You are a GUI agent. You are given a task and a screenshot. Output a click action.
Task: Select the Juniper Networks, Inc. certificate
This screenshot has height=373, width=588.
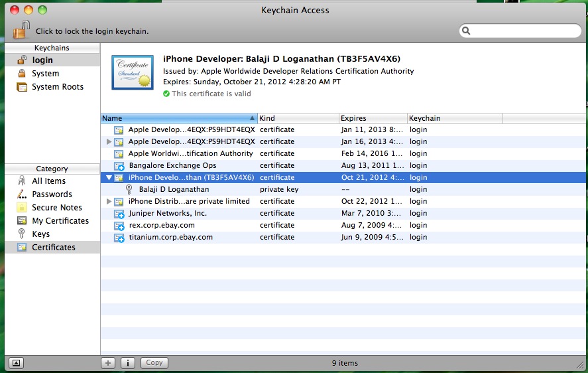[343, 213]
